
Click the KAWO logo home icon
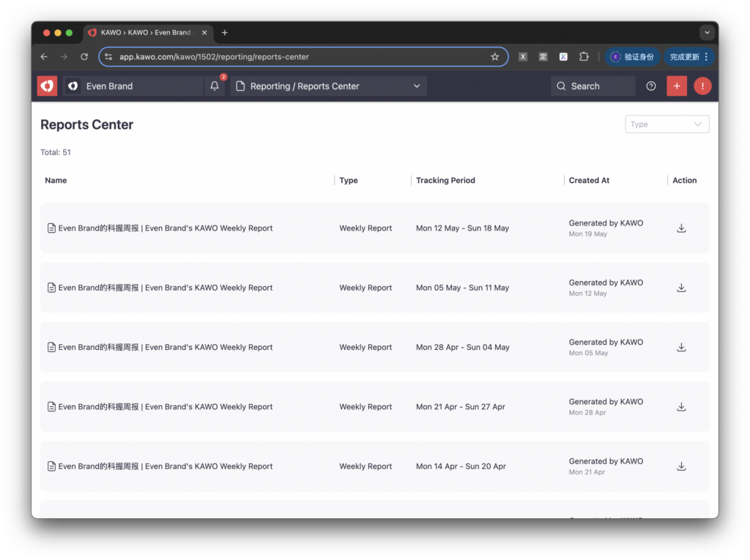[48, 86]
